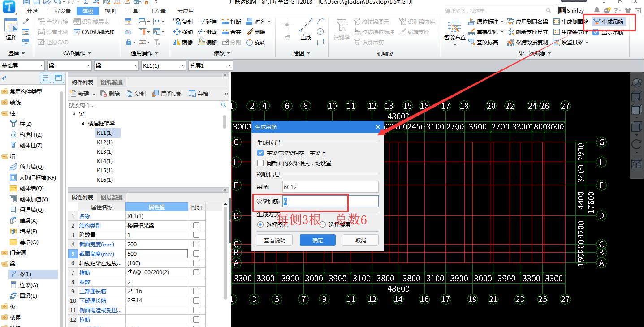
Task: Switch to 图纸管理 tab
Action: pyautogui.click(x=112, y=82)
